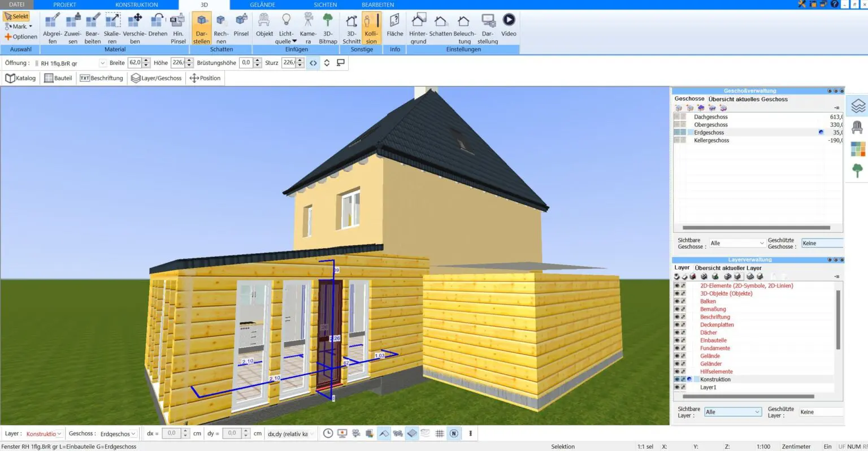Open the Öffnung type dropdown
Viewport: 868px width, 451px height.
(x=70, y=63)
